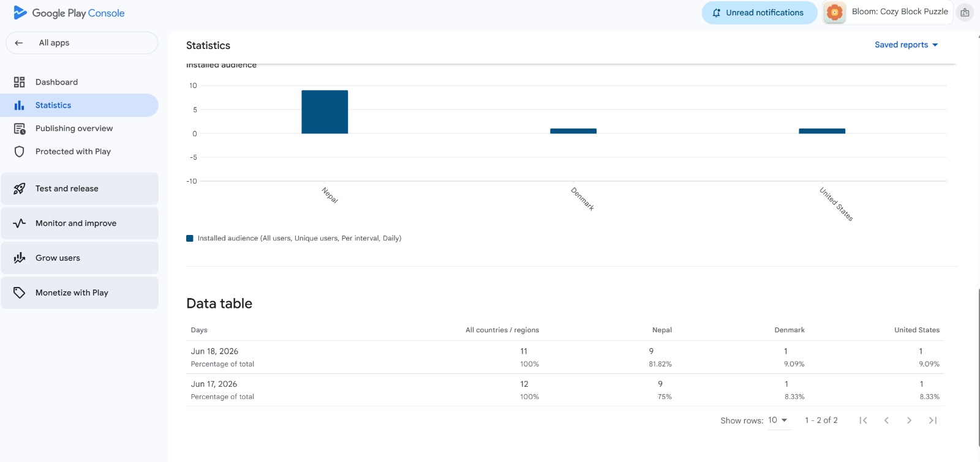The image size is (980, 462).
Task: Click the 81.82% Nepal percentage cell
Action: [x=660, y=364]
